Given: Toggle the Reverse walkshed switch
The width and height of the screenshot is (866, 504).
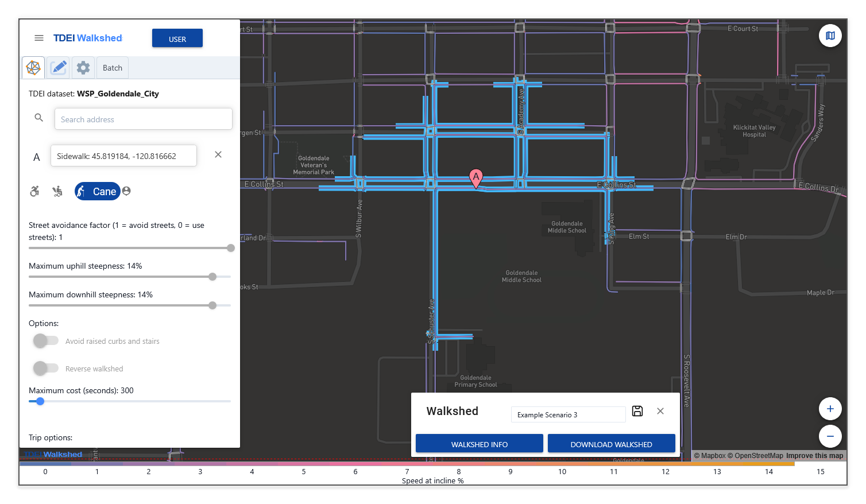Looking at the screenshot, I should coord(45,369).
